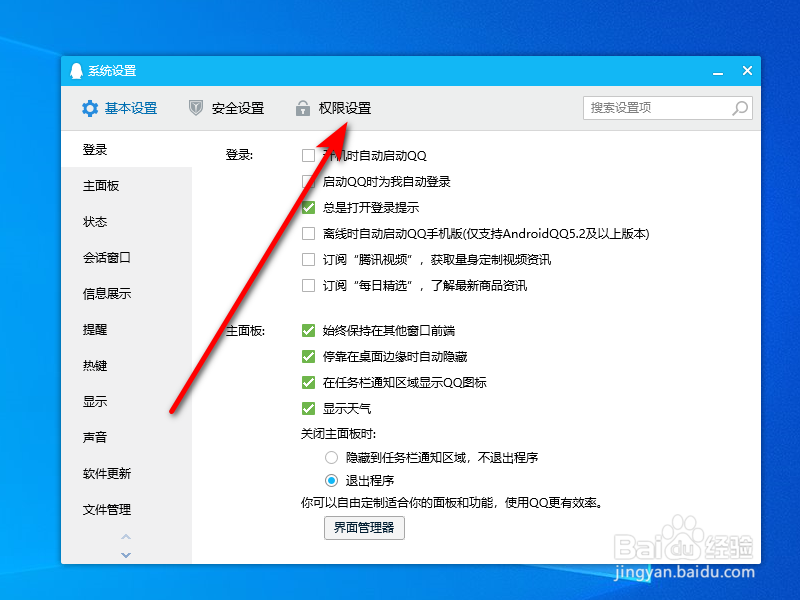The image size is (800, 600).
Task: Click the padlock icon beside 权限设置
Action: [303, 108]
